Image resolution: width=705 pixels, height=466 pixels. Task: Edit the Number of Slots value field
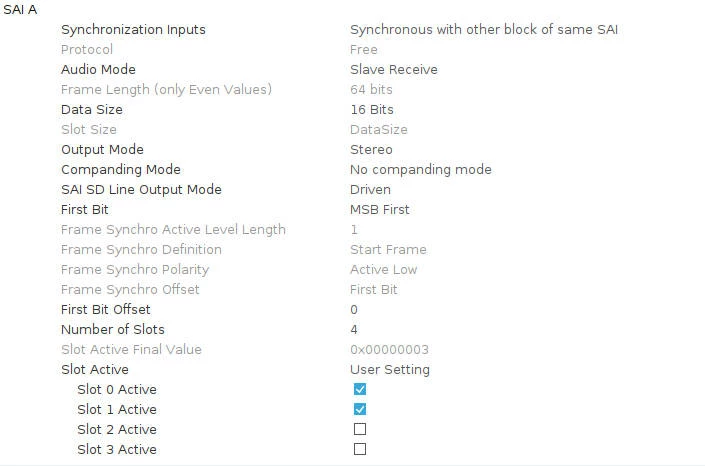point(354,330)
